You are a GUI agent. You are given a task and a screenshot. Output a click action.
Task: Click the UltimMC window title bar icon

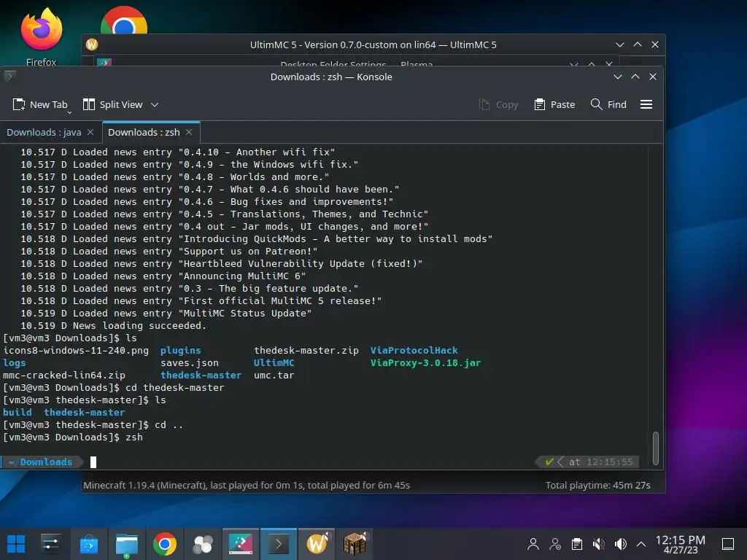[92, 44]
